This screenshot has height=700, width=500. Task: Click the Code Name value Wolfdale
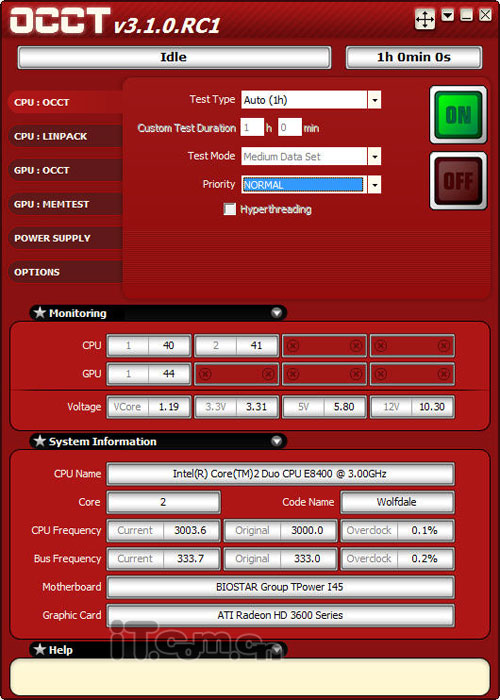tap(397, 502)
